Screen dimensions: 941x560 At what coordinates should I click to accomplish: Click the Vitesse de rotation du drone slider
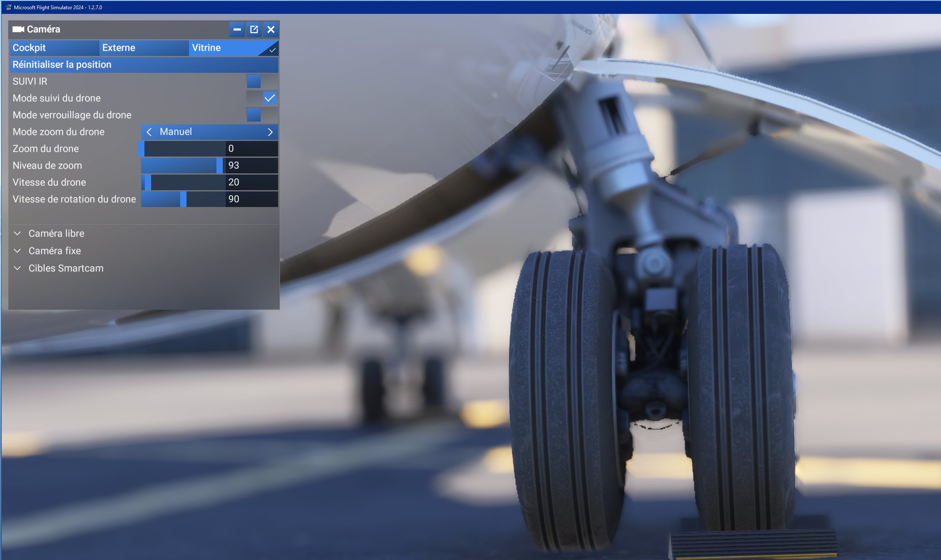183,199
